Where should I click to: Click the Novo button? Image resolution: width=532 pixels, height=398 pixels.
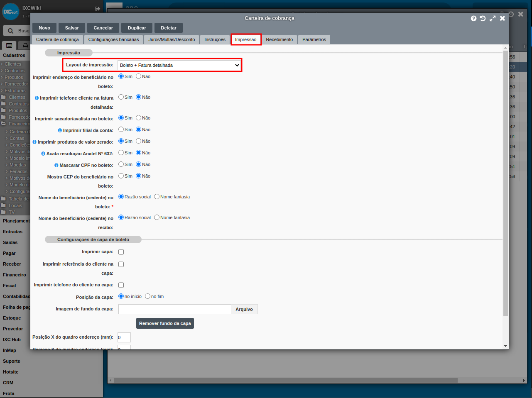[x=44, y=28]
